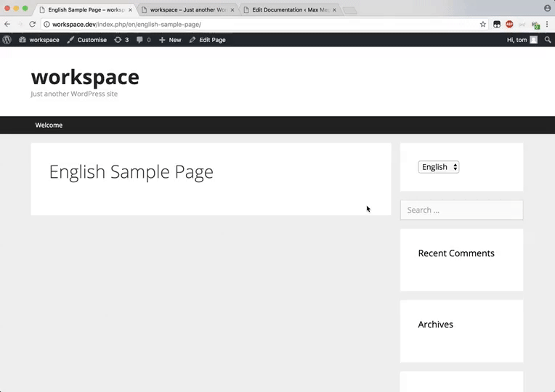Screen dimensions: 555x392
Task: Select Welcome in the navigation menu
Action: (x=49, y=125)
